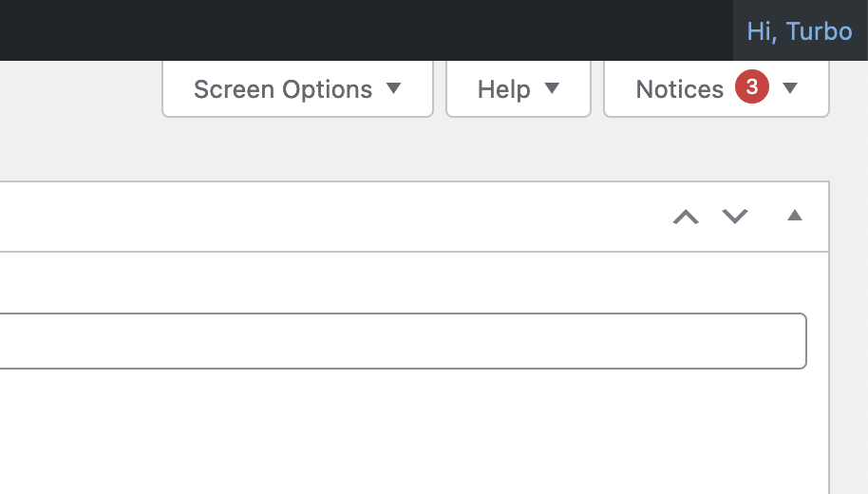
Task: Focus the text input field in the panel
Action: tap(399, 341)
